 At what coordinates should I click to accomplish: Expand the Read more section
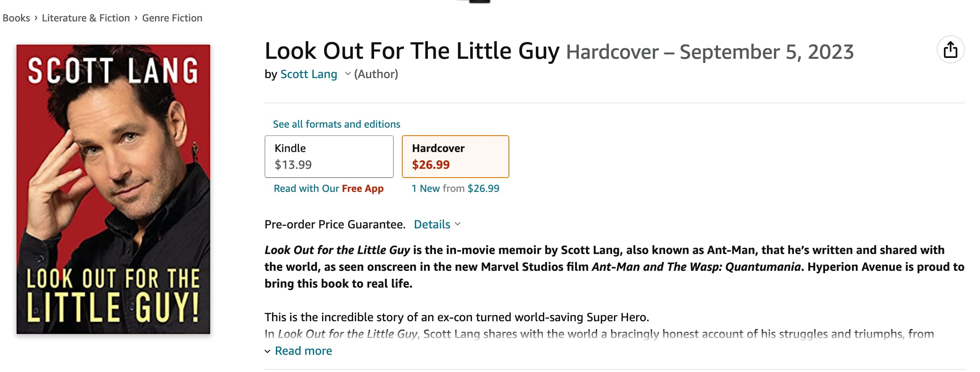(303, 350)
